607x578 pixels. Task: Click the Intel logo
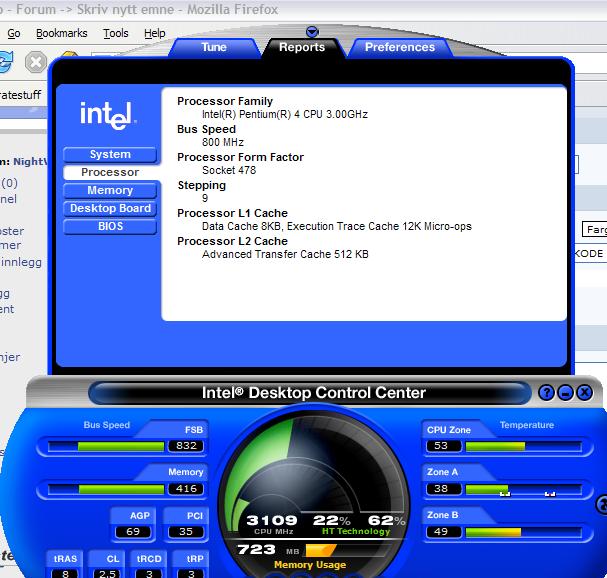coord(108,115)
